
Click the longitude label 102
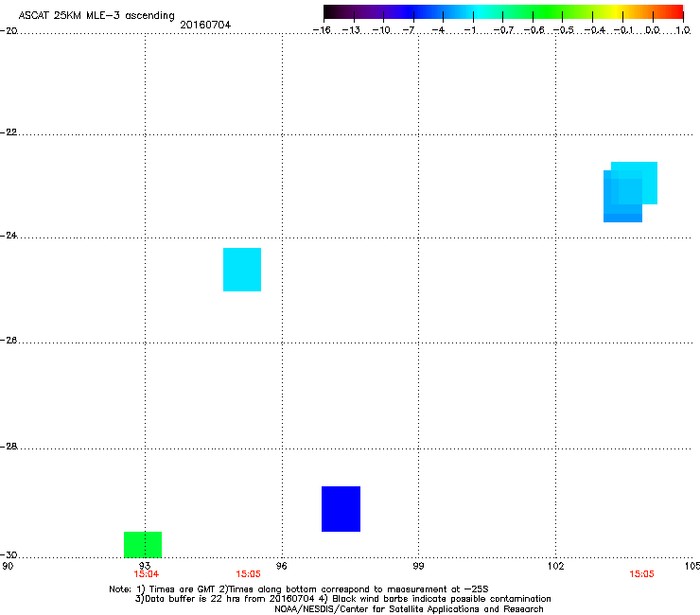[555, 566]
